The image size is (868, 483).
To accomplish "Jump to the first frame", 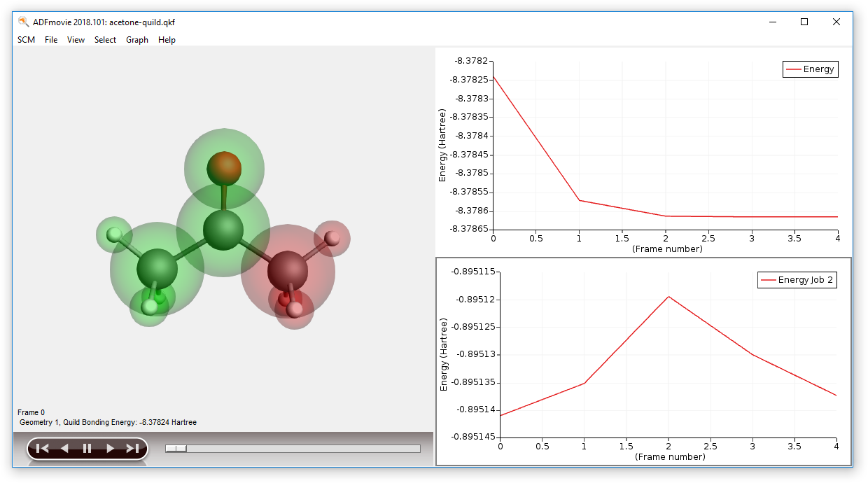I will click(42, 449).
